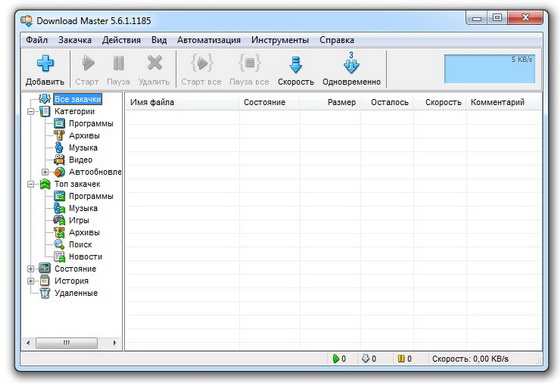Click the Музыка icon under Топ закачек

click(x=59, y=208)
